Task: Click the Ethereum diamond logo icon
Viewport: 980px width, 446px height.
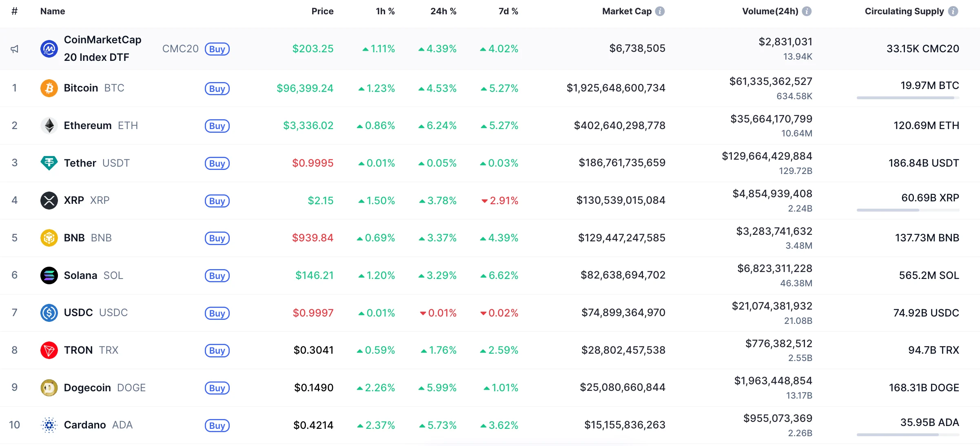Action: coord(49,125)
